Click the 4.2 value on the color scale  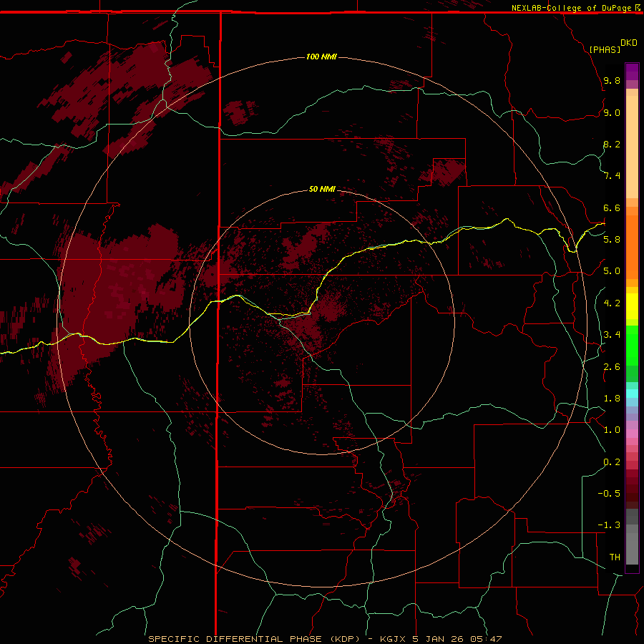[612, 303]
